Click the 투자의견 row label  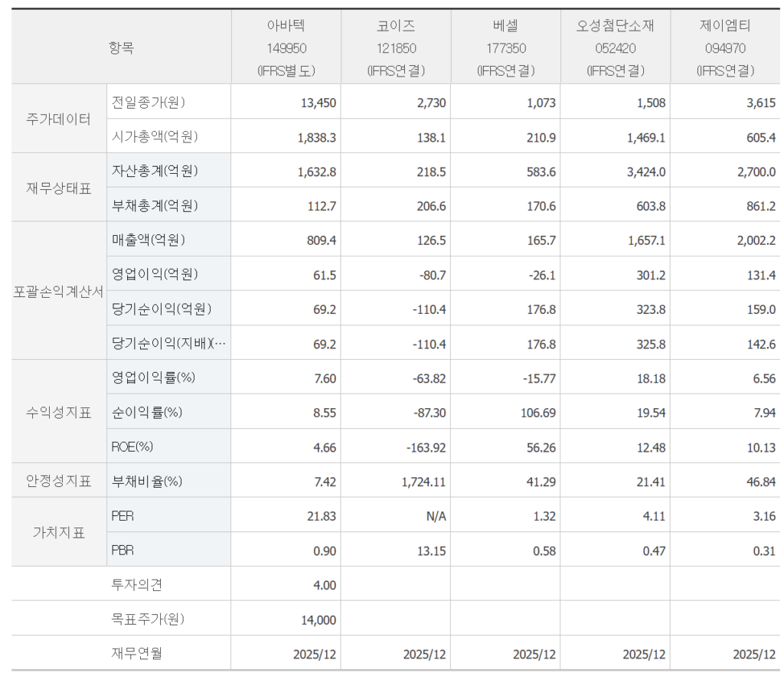pyautogui.click(x=136, y=584)
